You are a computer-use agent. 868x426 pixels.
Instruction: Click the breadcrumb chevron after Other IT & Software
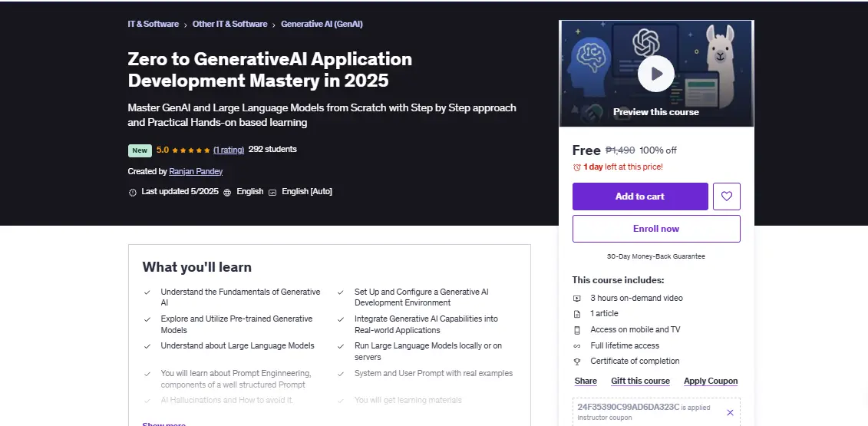(x=274, y=25)
